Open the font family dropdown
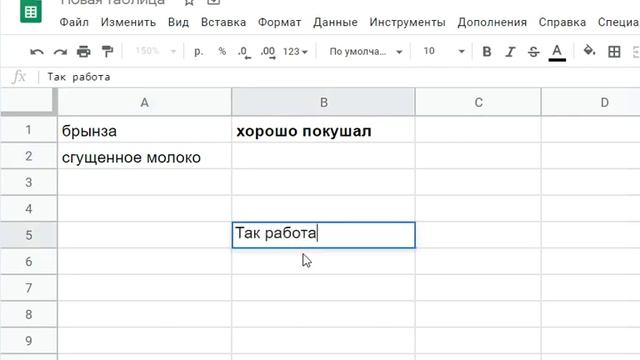Viewport: 640px width, 360px height. point(366,52)
